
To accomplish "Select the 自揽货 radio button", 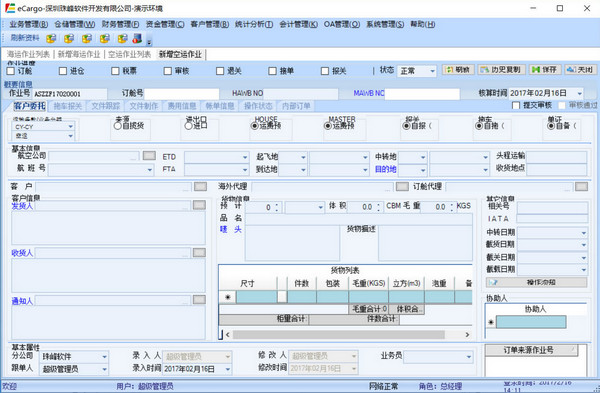I will pos(117,126).
